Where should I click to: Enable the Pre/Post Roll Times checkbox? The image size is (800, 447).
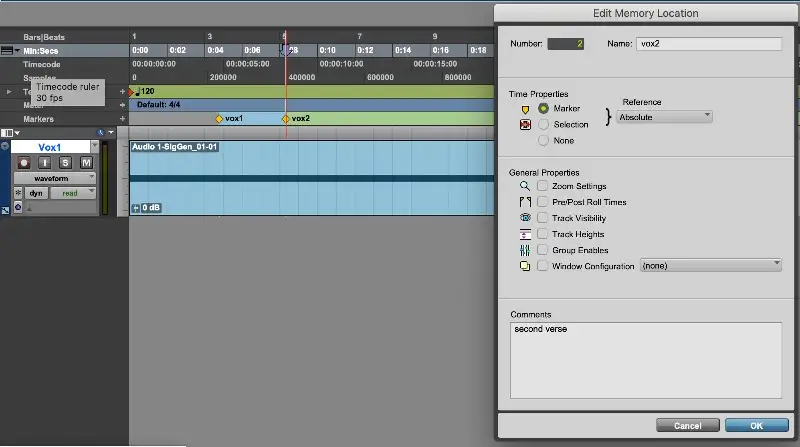point(542,202)
